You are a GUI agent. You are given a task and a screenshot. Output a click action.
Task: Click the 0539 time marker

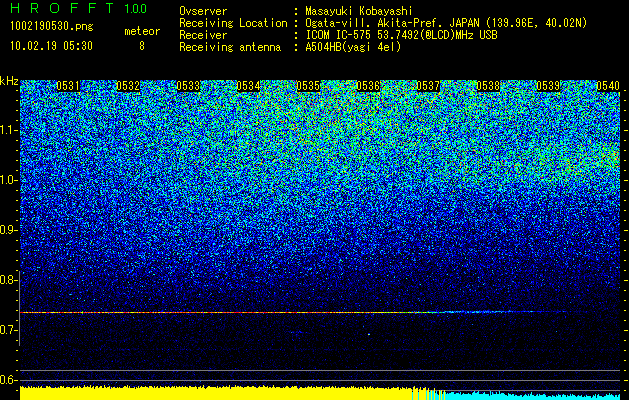tap(548, 86)
